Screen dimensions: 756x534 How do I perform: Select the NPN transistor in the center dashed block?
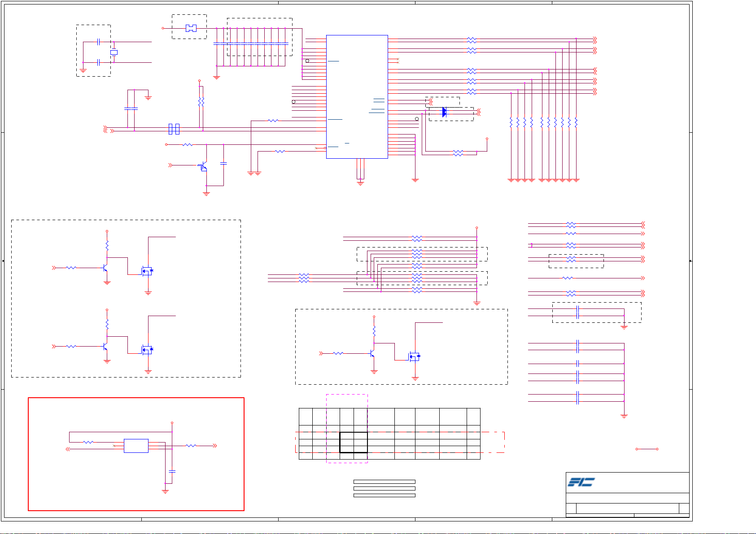click(x=372, y=354)
